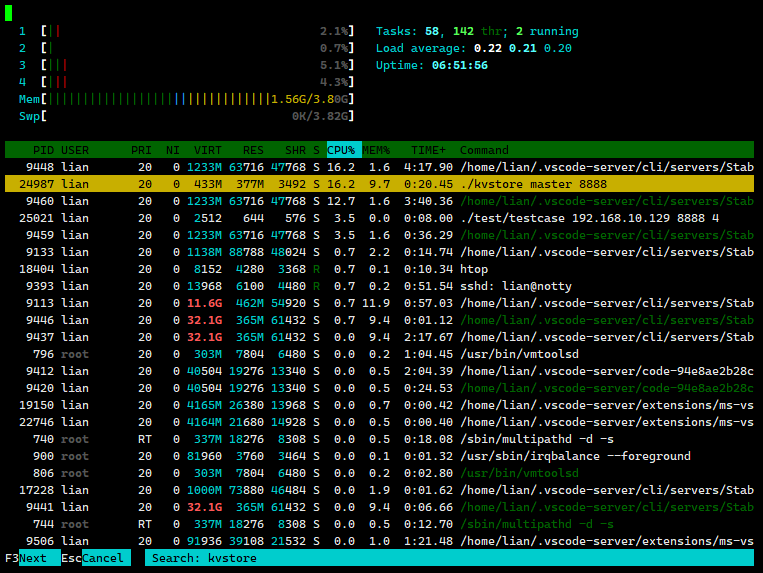Select the vmtoolsd process with PID 796
Image resolution: width=763 pixels, height=573 pixels.
(380, 354)
